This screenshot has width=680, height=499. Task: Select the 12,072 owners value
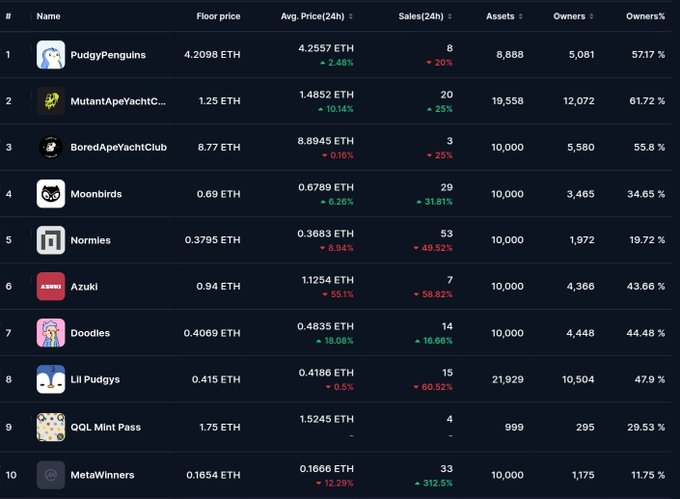(579, 101)
